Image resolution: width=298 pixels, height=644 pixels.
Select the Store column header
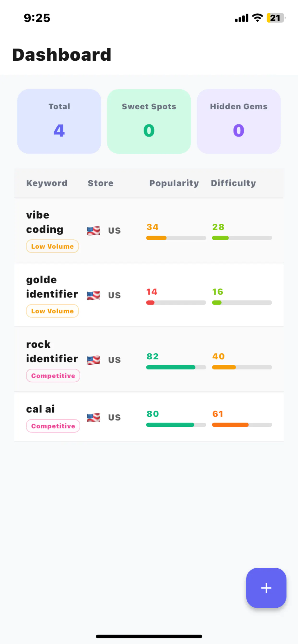[x=101, y=183]
